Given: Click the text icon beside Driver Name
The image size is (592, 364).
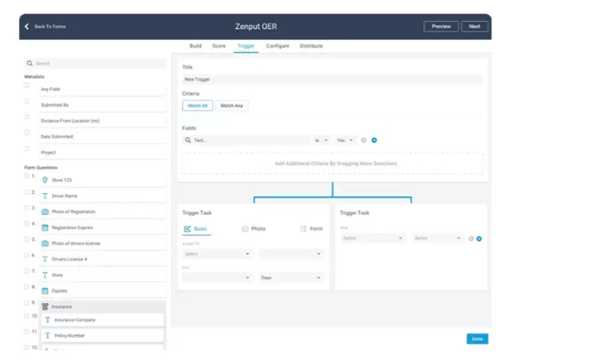Looking at the screenshot, I should [x=45, y=196].
